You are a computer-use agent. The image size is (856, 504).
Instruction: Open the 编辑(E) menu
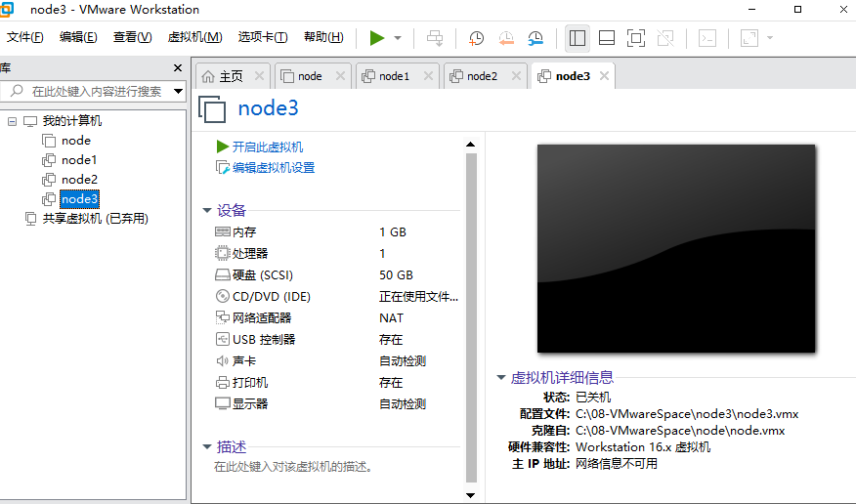[x=78, y=37]
